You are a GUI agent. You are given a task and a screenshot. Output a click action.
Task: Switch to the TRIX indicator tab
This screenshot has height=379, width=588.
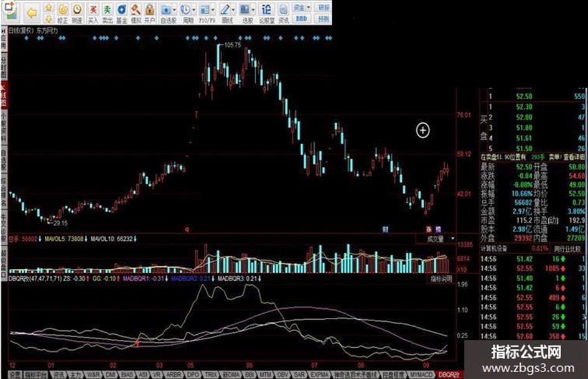click(211, 375)
